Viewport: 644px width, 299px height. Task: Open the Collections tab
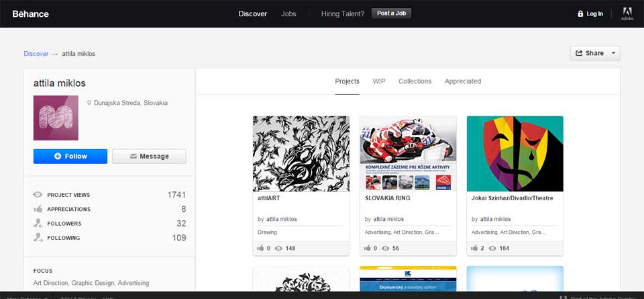coord(415,81)
